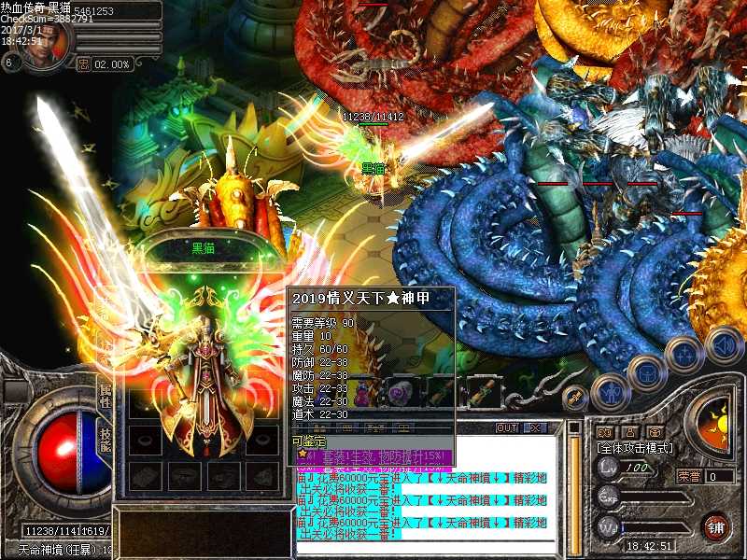Click the 道术 22-30 tooltip line
This screenshot has width=747, height=560.
click(x=320, y=414)
